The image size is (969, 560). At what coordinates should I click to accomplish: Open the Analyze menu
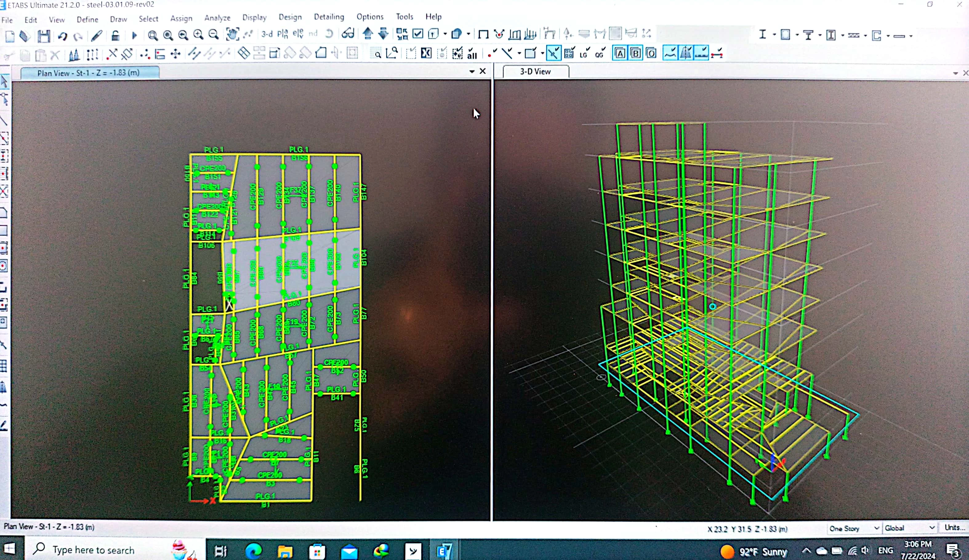point(217,18)
